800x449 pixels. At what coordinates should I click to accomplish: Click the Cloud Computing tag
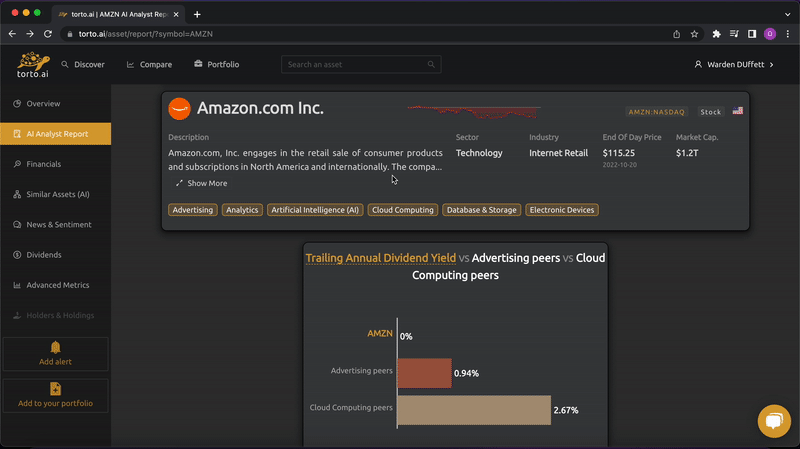[403, 210]
